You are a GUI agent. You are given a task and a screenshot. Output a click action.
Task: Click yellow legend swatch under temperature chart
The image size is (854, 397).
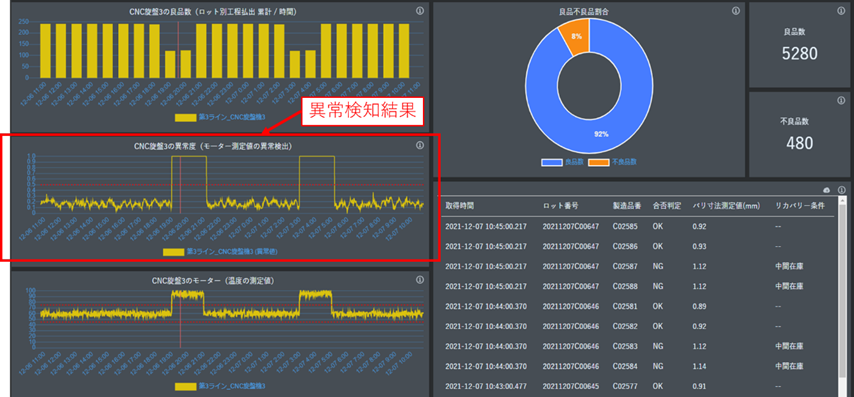[186, 386]
